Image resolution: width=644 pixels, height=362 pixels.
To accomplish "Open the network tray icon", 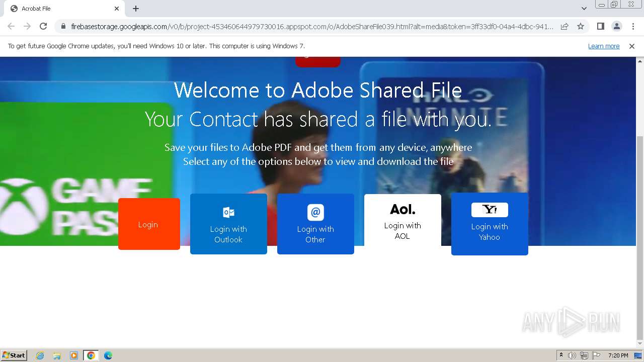I will click(584, 355).
